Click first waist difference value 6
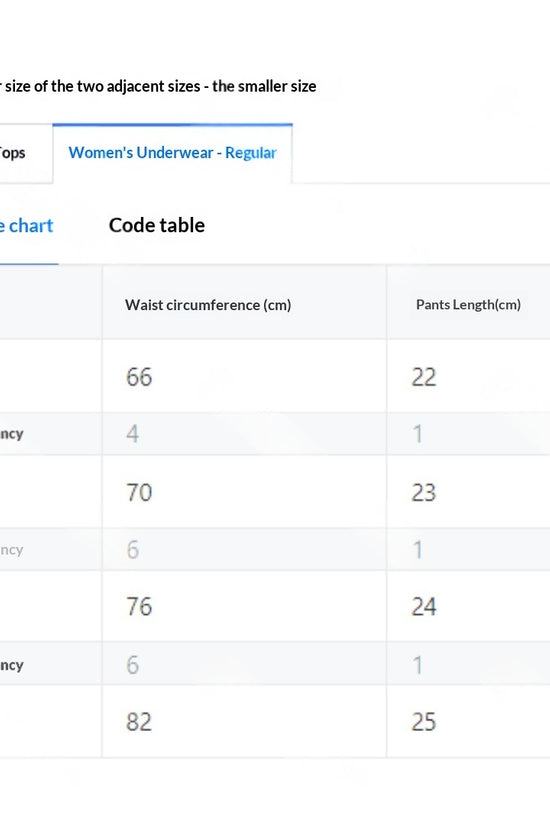 pyautogui.click(x=133, y=550)
